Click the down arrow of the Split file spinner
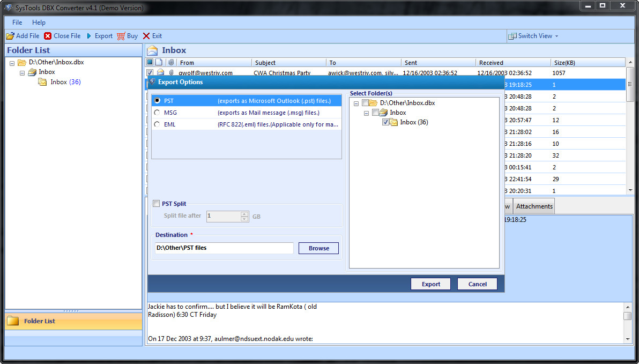 pyautogui.click(x=244, y=219)
